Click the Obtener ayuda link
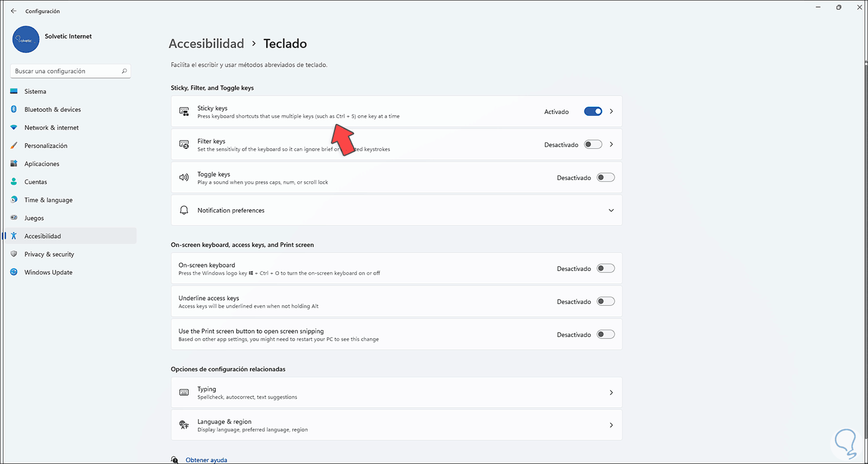 coord(206,460)
